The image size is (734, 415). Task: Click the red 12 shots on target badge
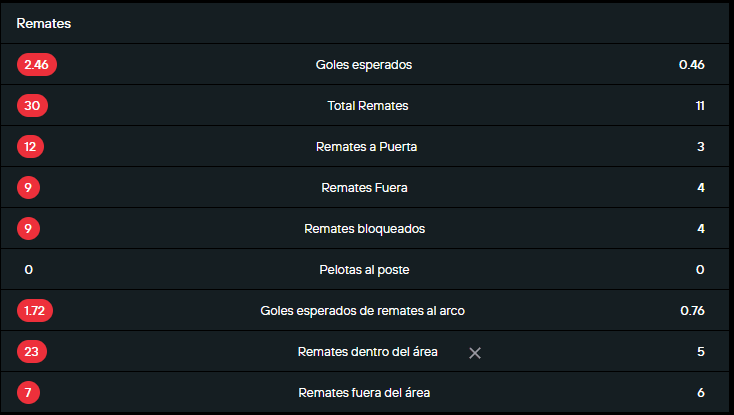pos(31,147)
